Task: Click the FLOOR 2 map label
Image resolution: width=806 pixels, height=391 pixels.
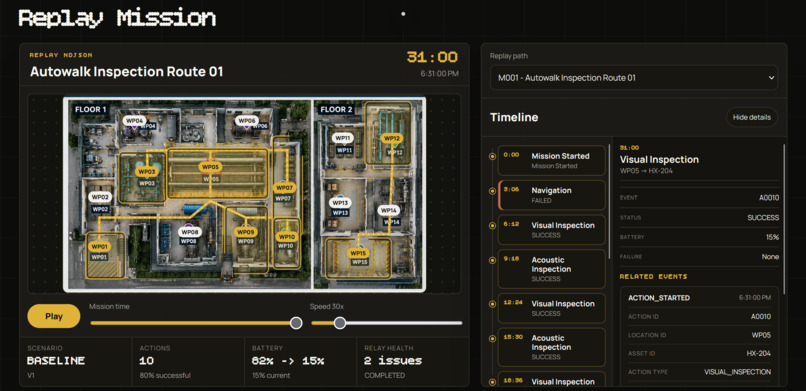Action: tap(336, 109)
